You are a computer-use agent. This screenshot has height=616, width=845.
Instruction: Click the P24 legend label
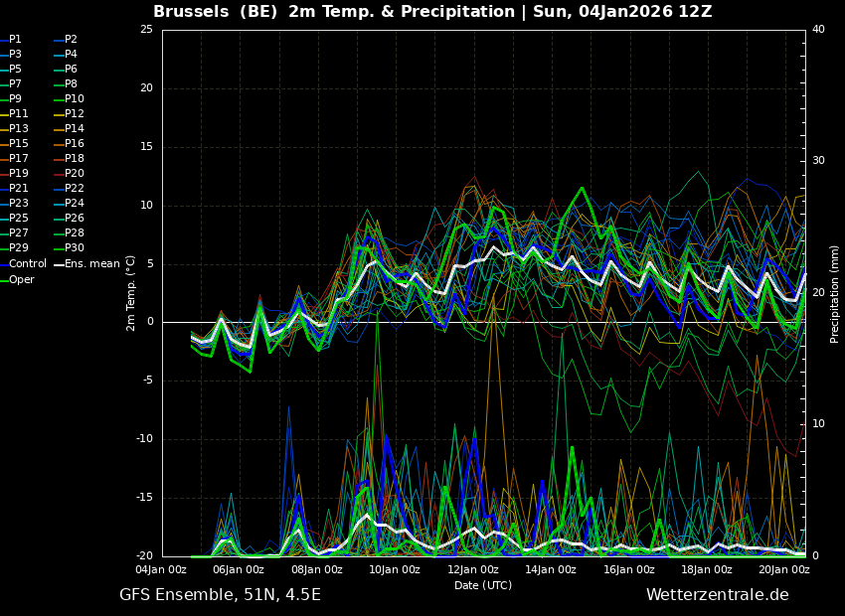[x=75, y=203]
